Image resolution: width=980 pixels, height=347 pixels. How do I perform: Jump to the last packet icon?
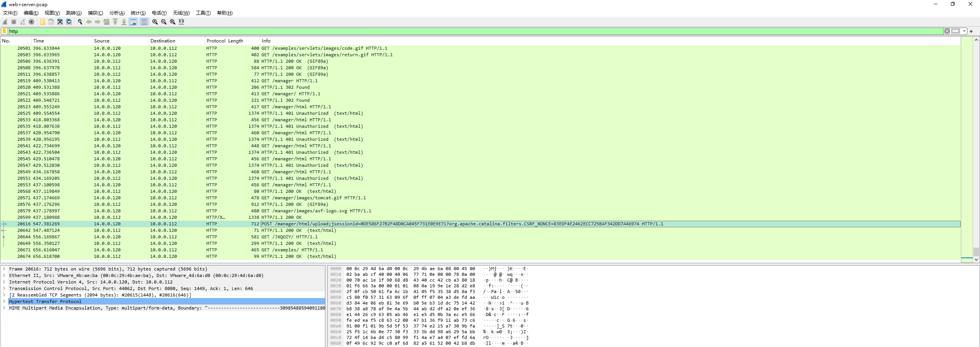(124, 22)
